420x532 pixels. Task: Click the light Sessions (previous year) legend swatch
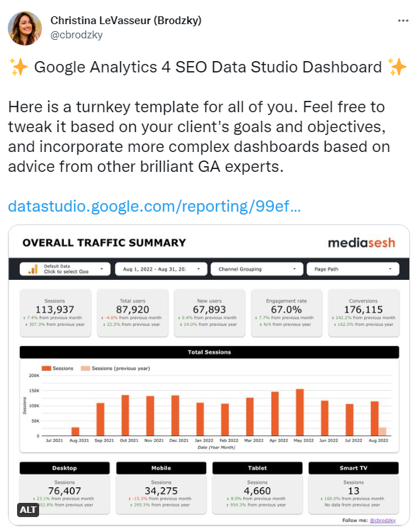(x=85, y=369)
